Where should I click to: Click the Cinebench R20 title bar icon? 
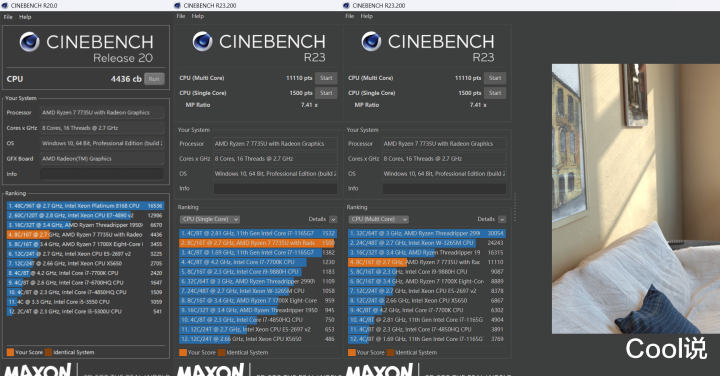click(x=5, y=6)
